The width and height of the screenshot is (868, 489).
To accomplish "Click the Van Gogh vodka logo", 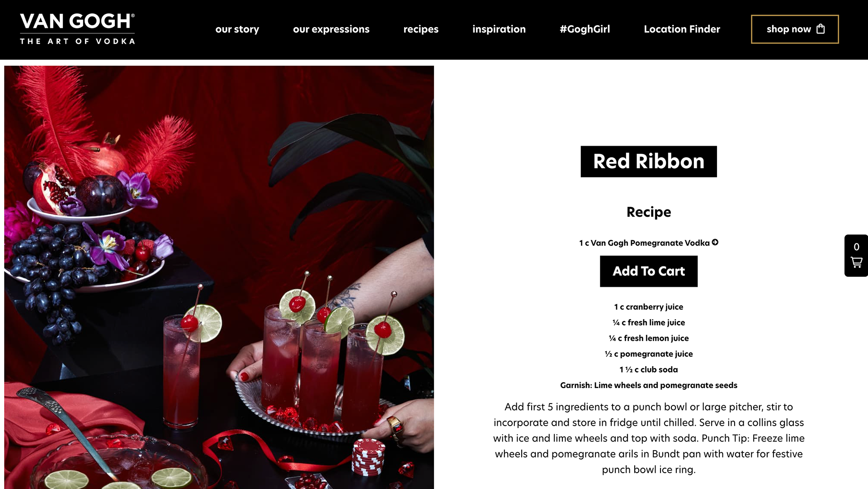I will [77, 28].
